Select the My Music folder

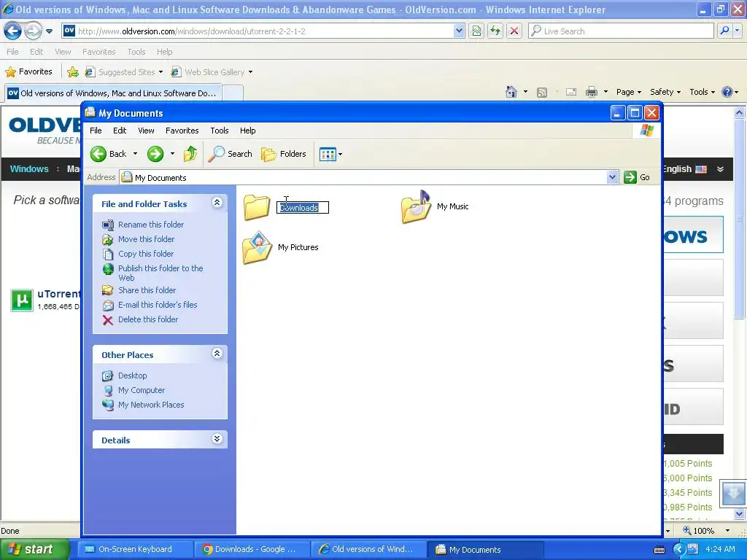click(435, 206)
